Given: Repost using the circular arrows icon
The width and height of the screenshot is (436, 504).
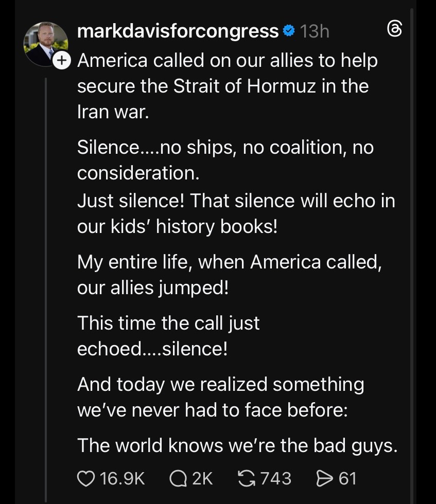Looking at the screenshot, I should coord(247,478).
